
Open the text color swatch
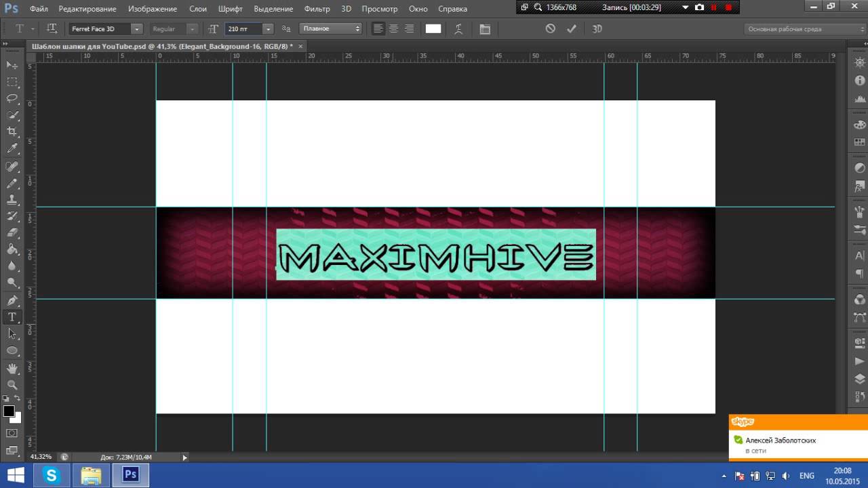coord(433,28)
